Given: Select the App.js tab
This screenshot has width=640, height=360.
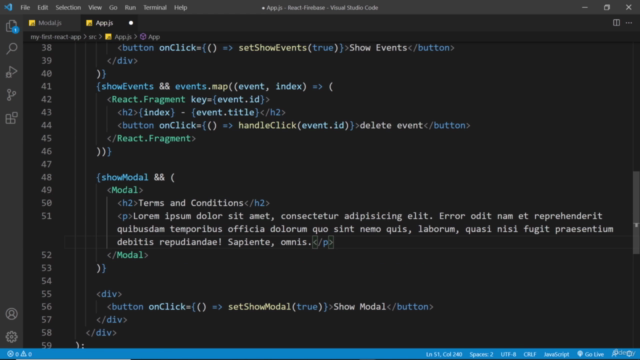Looking at the screenshot, I should 104,23.
